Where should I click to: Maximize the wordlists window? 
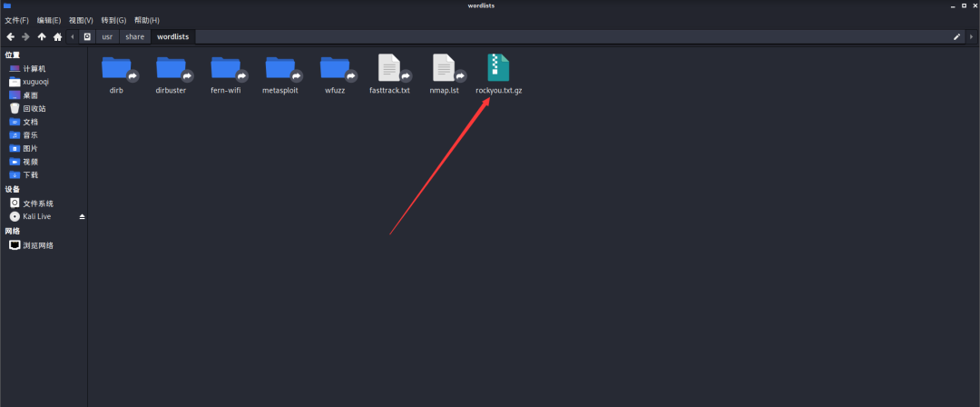coord(964,5)
